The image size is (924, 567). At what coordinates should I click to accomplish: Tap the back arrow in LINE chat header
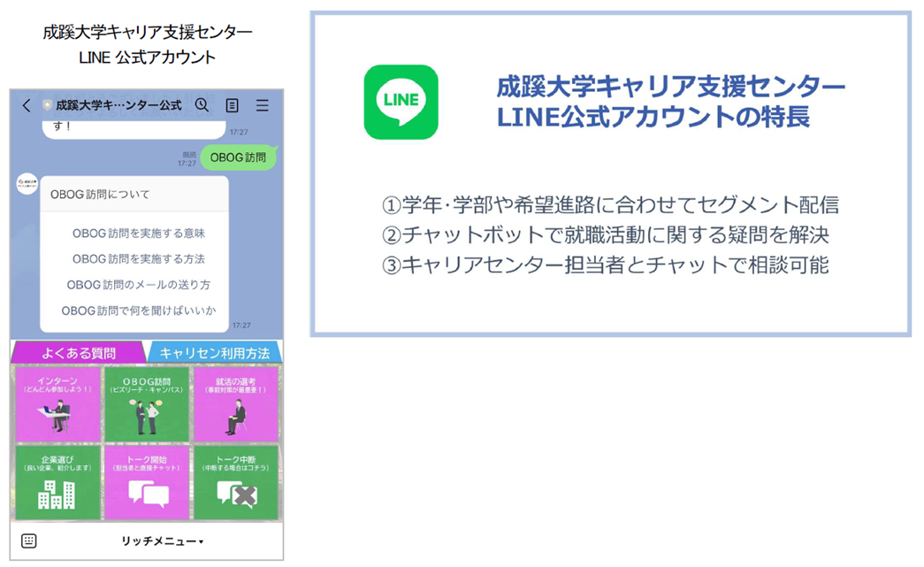click(x=27, y=105)
